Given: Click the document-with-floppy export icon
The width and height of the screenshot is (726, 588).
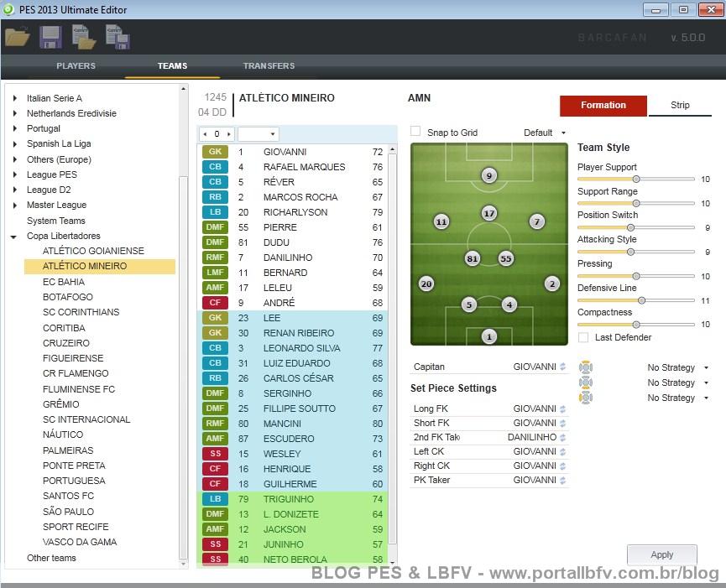Looking at the screenshot, I should 117,37.
